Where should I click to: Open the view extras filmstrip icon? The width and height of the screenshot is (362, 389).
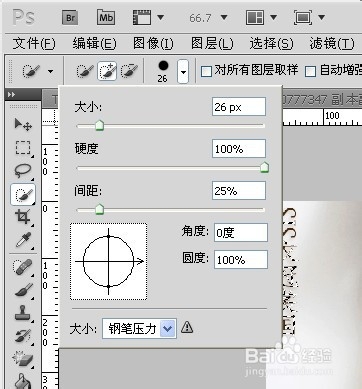click(142, 17)
